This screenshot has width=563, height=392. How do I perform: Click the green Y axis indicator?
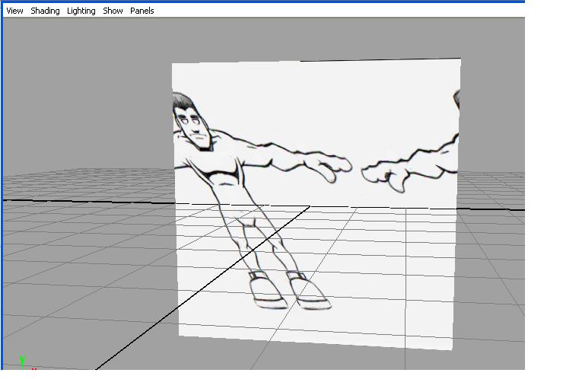pyautogui.click(x=22, y=361)
